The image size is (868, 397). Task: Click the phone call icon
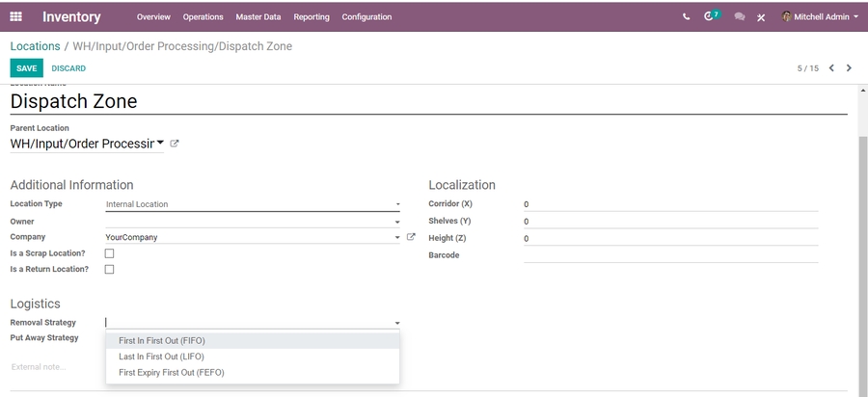point(686,16)
